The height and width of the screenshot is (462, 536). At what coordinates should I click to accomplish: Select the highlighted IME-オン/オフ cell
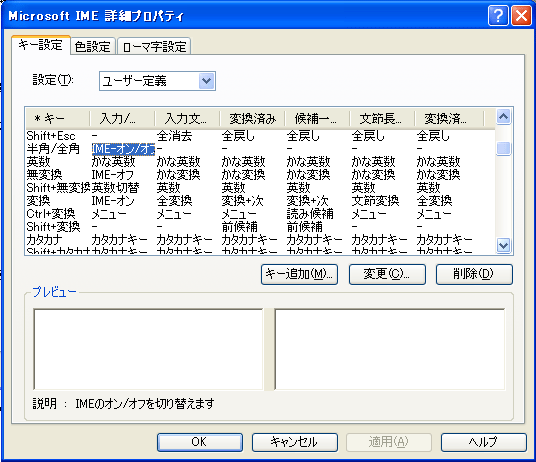point(123,149)
